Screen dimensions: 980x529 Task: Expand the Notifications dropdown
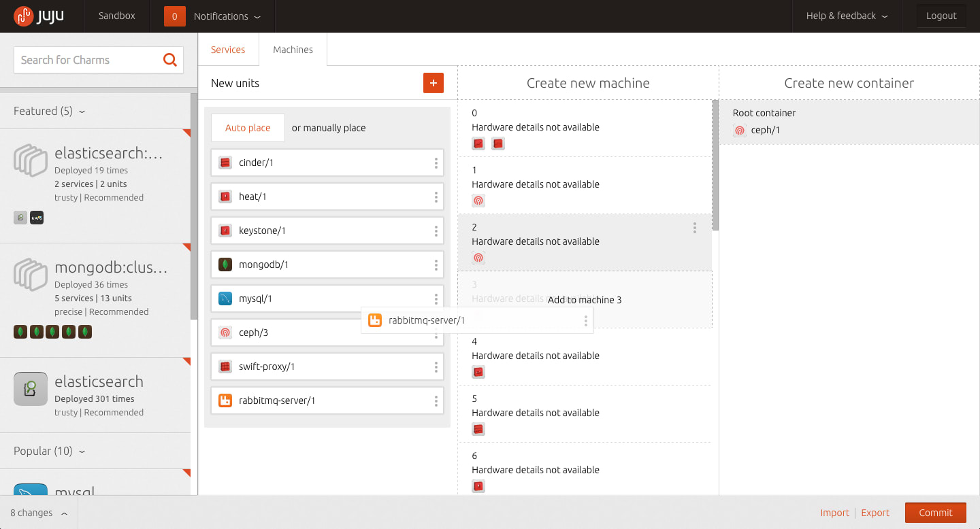pos(227,16)
